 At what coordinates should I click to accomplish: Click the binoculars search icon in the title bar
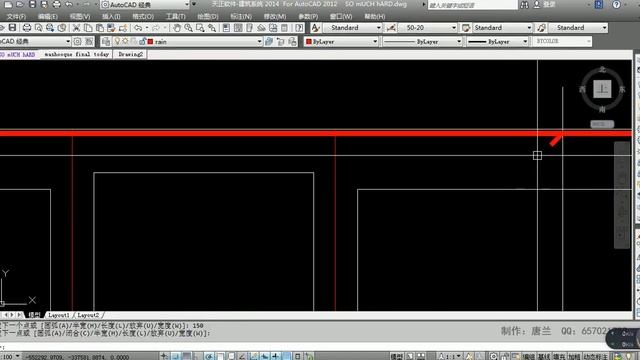pyautogui.click(x=524, y=4)
